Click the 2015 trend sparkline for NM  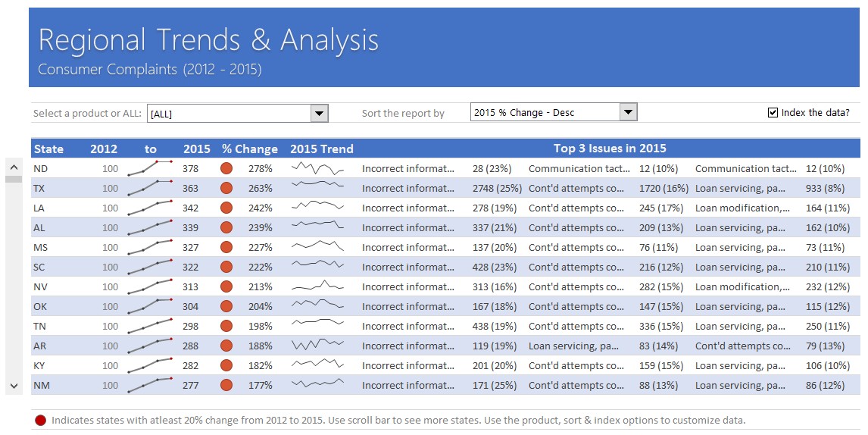(x=317, y=385)
